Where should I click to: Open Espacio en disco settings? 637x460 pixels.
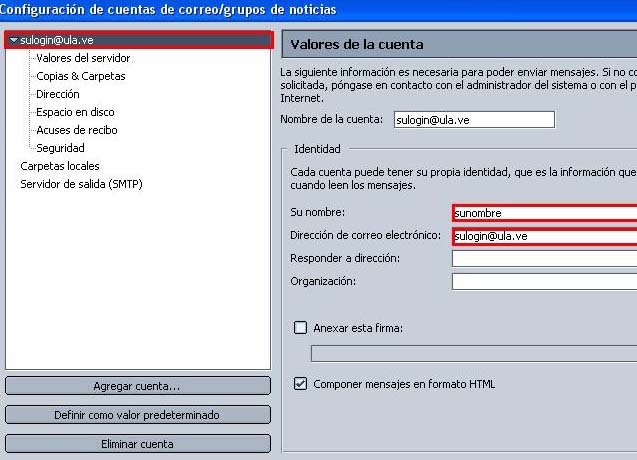[75, 112]
